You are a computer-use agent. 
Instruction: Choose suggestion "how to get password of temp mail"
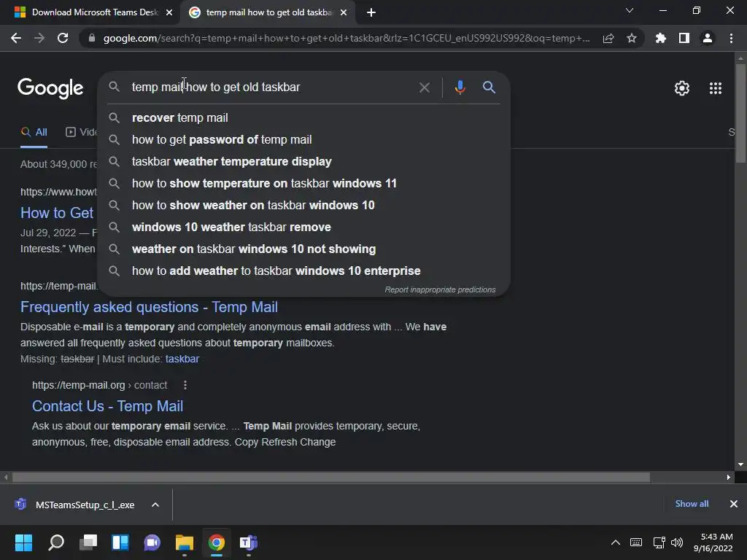pyautogui.click(x=303, y=139)
